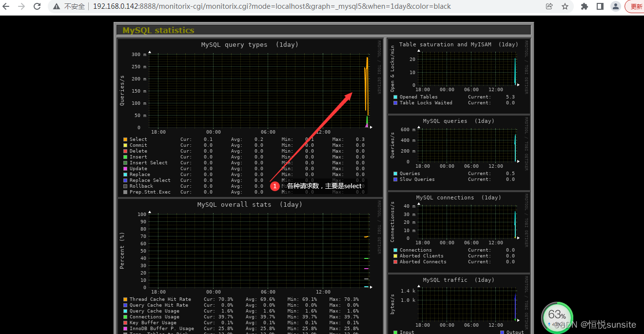The width and height of the screenshot is (644, 334).
Task: Click the Slow Queries legend label
Action: click(417, 179)
